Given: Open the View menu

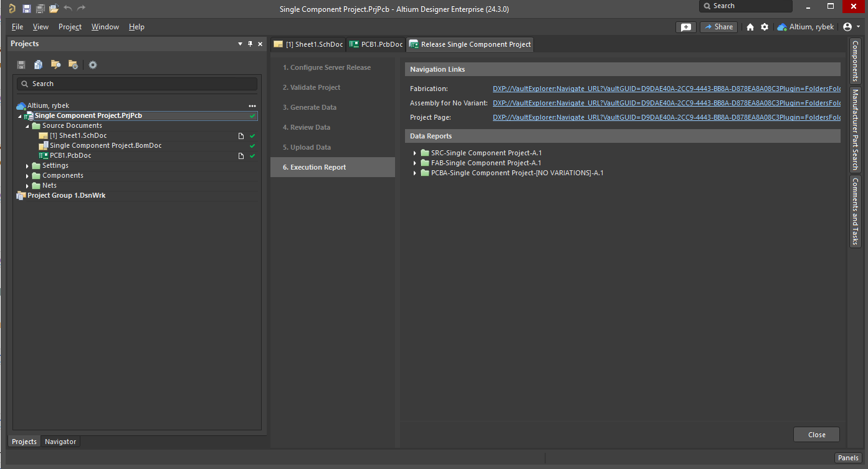Looking at the screenshot, I should click(41, 27).
